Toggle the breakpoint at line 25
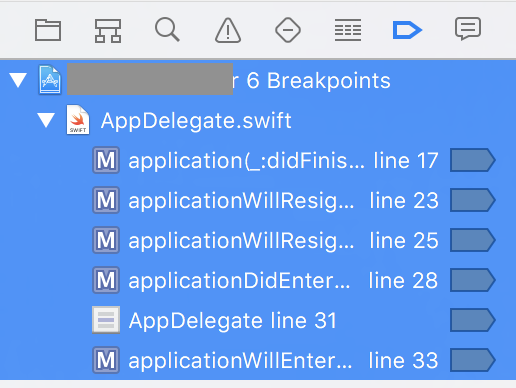The image size is (516, 388). 473,240
